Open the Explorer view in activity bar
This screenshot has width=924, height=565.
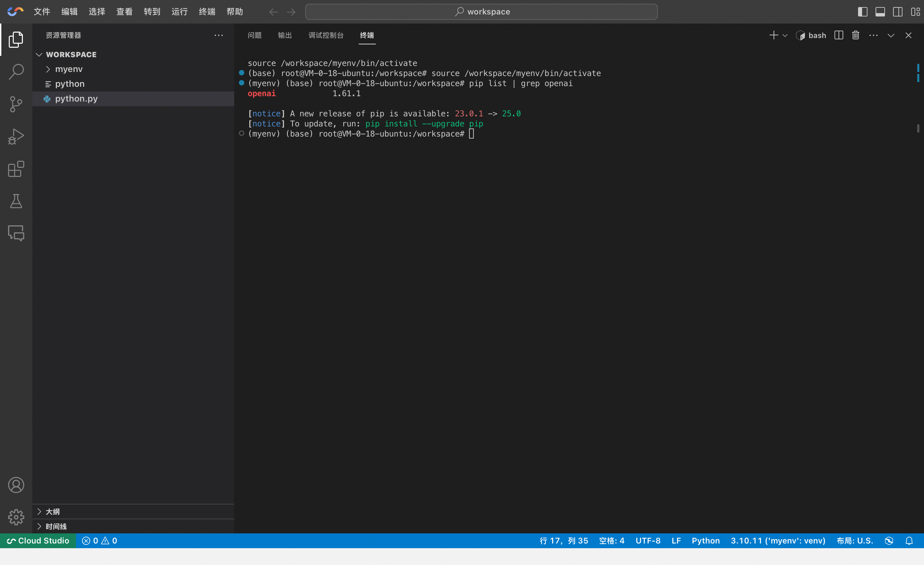click(16, 39)
